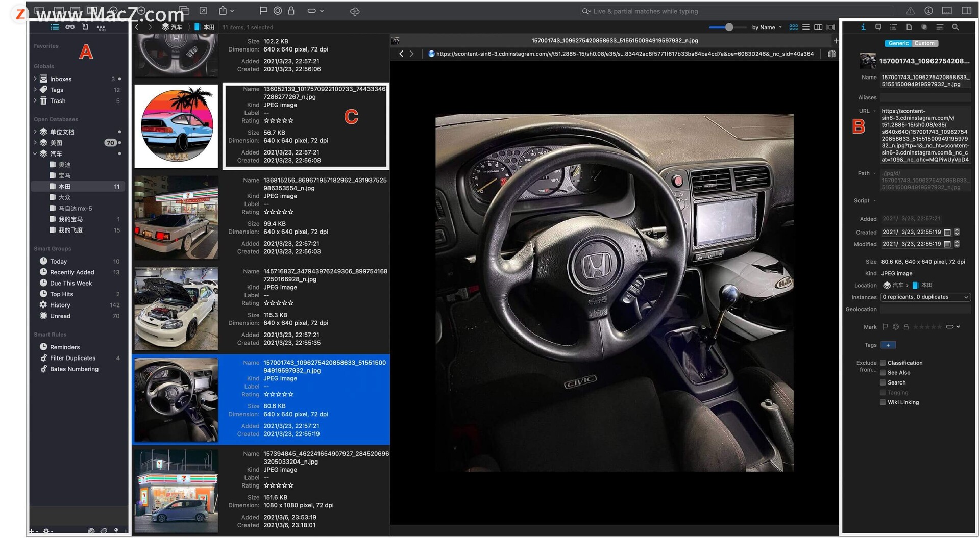Set star rating in inspector Mark row

click(x=927, y=327)
